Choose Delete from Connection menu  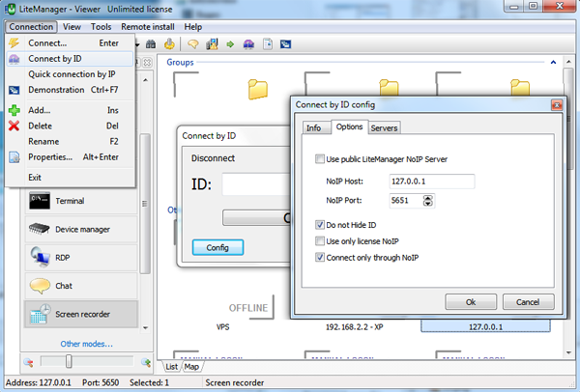pyautogui.click(x=70, y=126)
